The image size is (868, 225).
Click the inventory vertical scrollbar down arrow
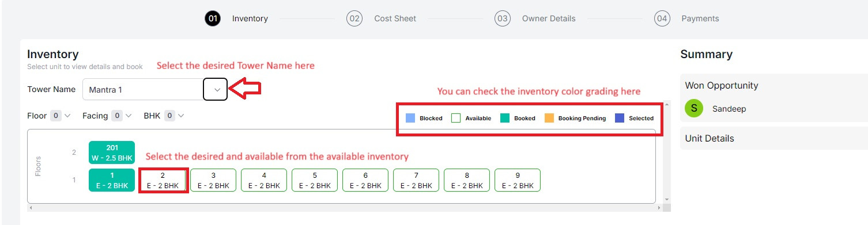667,199
